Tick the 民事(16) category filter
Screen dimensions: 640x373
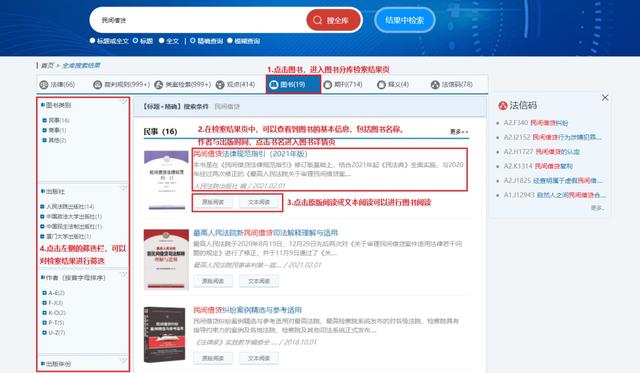coord(44,120)
